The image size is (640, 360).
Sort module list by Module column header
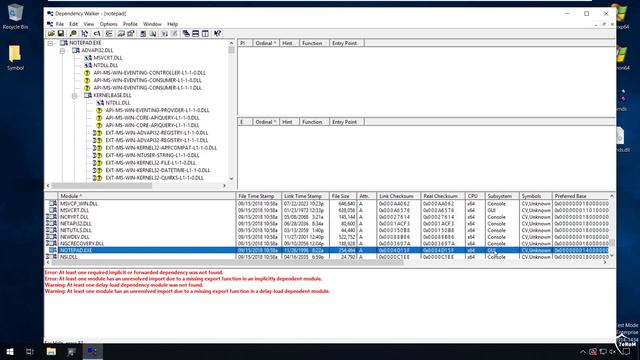[147, 196]
